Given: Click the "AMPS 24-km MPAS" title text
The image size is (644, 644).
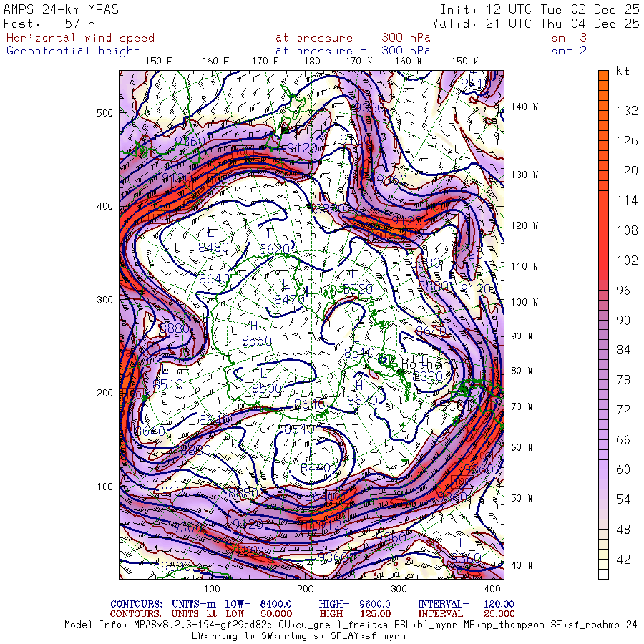Looking at the screenshot, I should coord(62,9).
